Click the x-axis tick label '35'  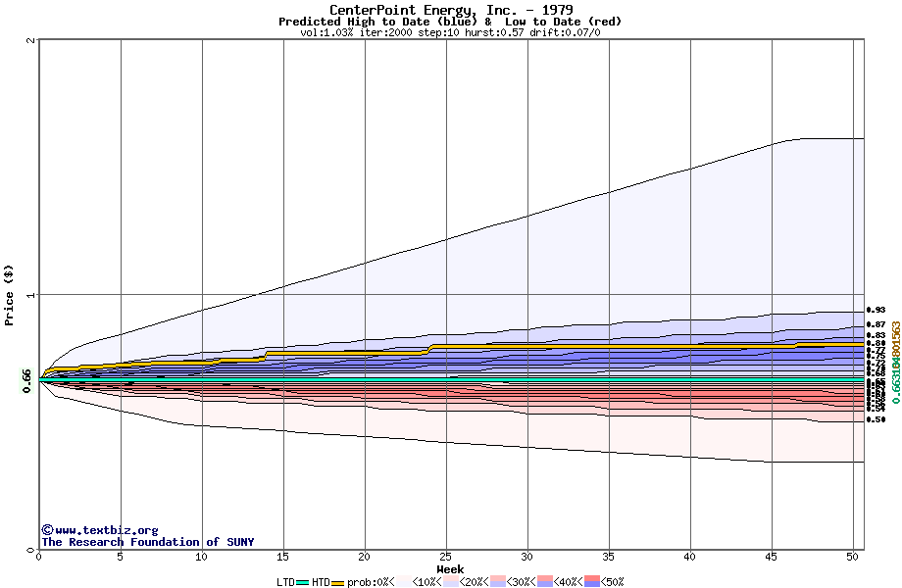click(x=608, y=557)
